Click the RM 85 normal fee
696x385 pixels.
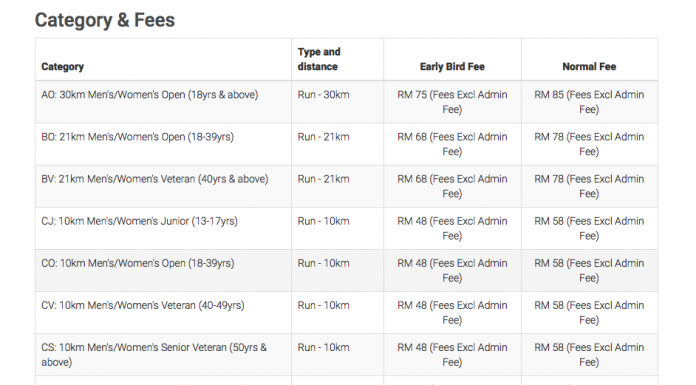(x=589, y=102)
